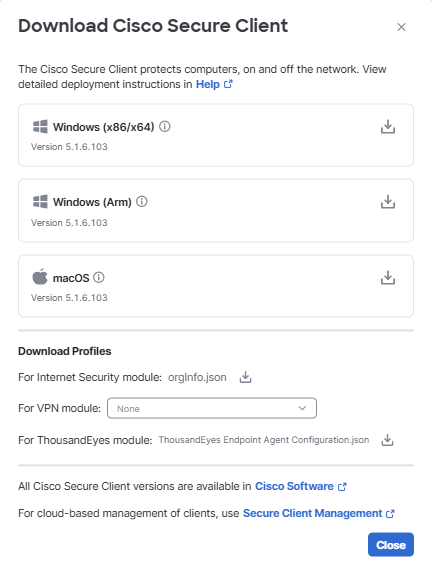Show info for Windows (x86/x64)
432x569 pixels.
pyautogui.click(x=165, y=127)
